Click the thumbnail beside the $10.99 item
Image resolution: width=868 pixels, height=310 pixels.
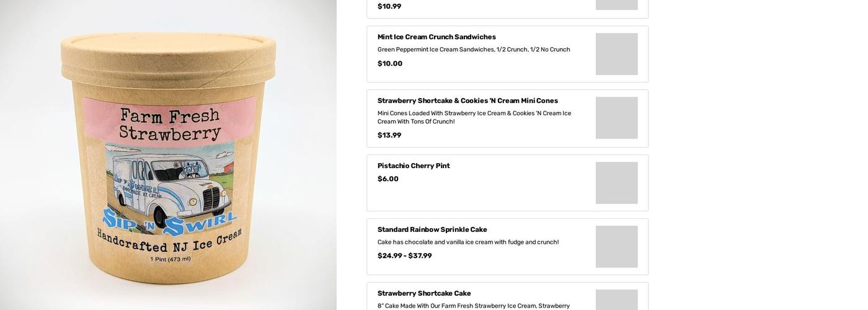pos(616,5)
